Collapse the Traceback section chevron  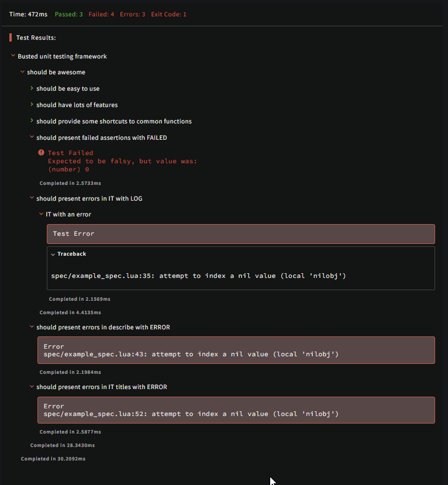coord(53,254)
